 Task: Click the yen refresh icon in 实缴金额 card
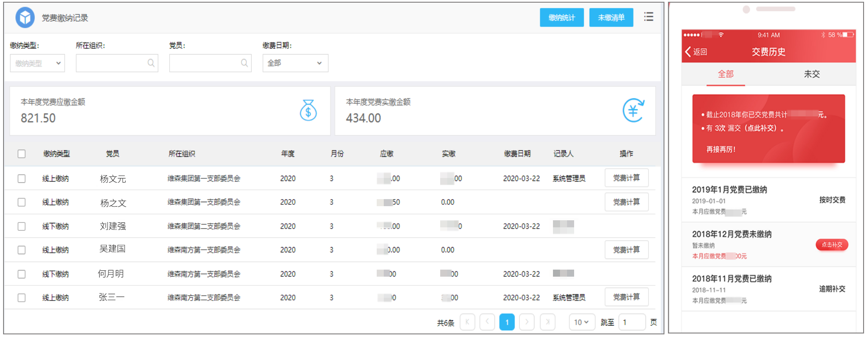tap(633, 110)
